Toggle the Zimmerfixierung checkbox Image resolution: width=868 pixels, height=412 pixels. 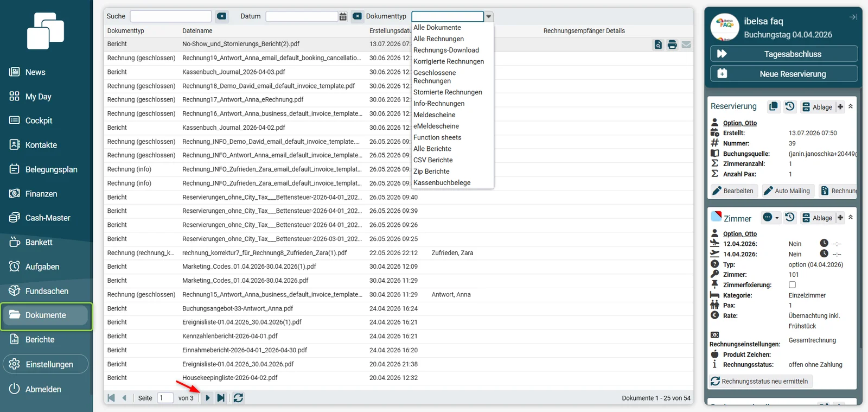(792, 285)
